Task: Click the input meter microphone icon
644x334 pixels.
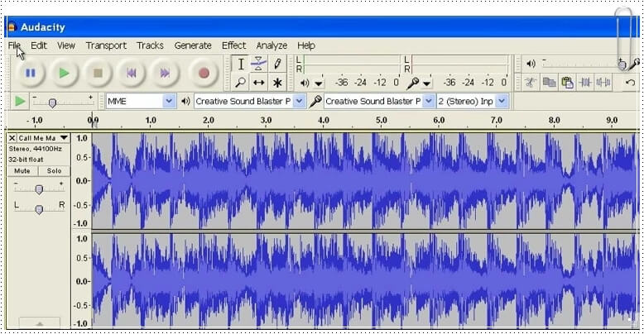Action: 412,83
